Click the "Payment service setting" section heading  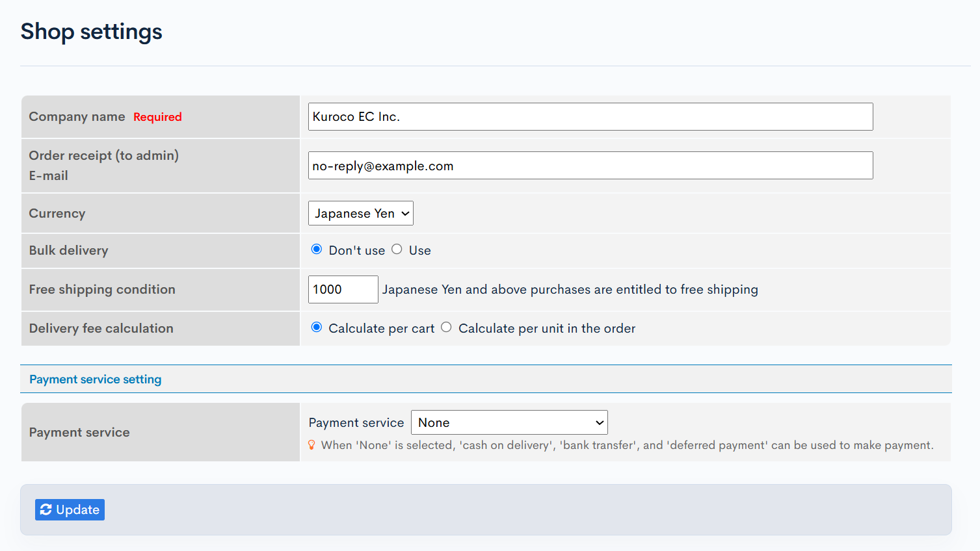click(x=96, y=379)
